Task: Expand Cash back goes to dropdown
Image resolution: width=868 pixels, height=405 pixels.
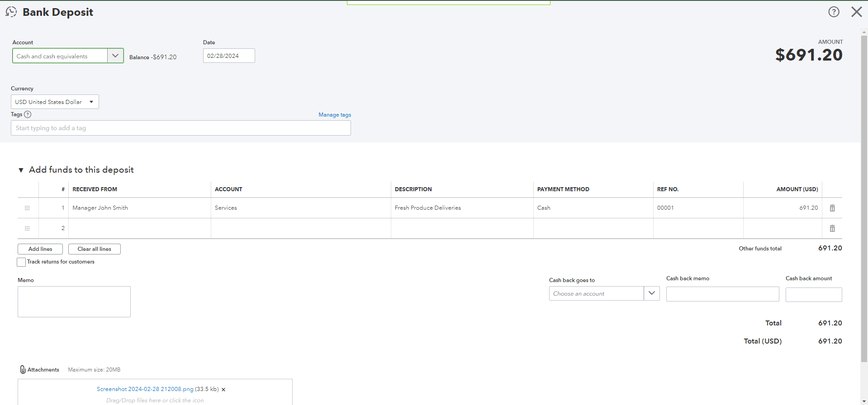Action: click(x=651, y=293)
